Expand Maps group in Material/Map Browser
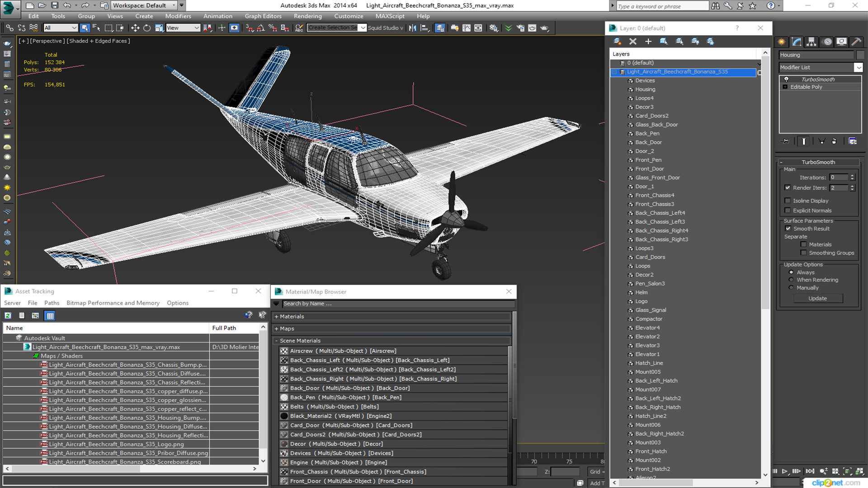Viewport: 868px width, 488px height. (x=276, y=329)
